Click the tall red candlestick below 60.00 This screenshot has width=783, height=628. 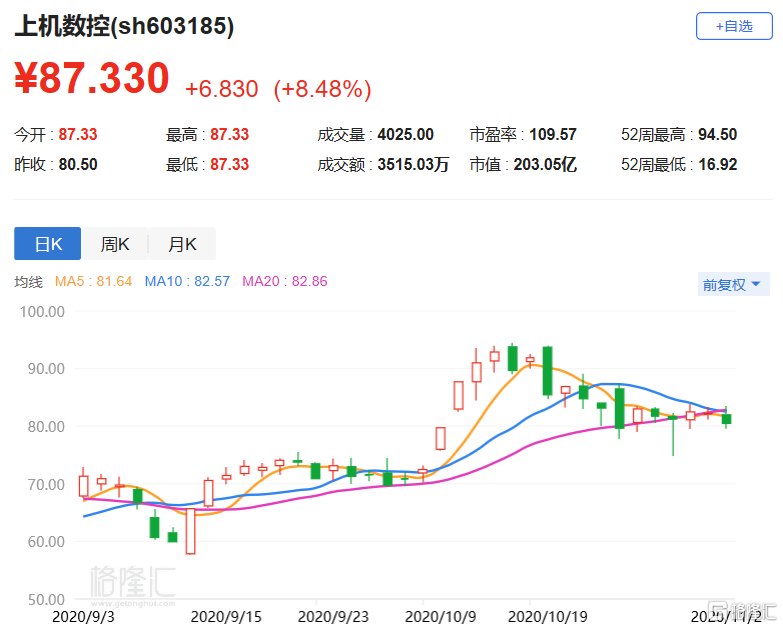190,531
